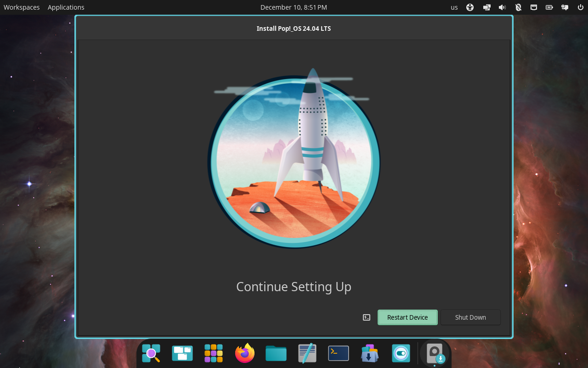Viewport: 588px width, 368px height.
Task: Open the terminal icon beside Restart Device
Action: point(367,317)
